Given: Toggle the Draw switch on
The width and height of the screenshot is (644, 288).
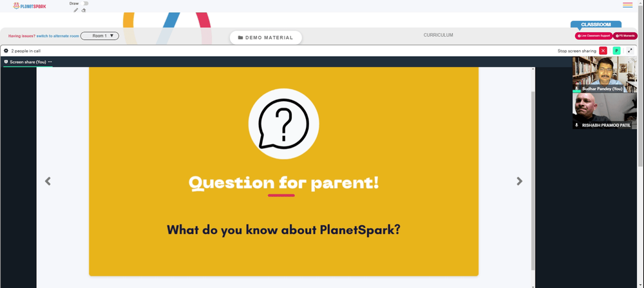Looking at the screenshot, I should tap(84, 3).
